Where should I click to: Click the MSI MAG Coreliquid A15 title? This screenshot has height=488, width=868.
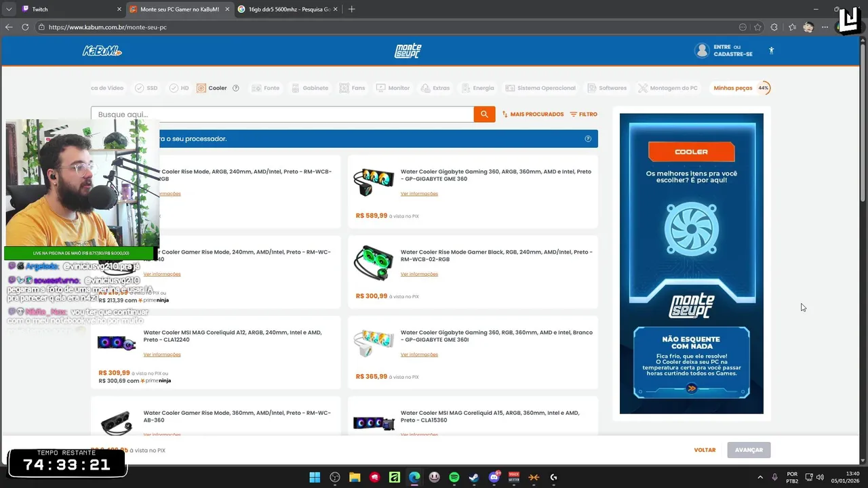pos(490,416)
